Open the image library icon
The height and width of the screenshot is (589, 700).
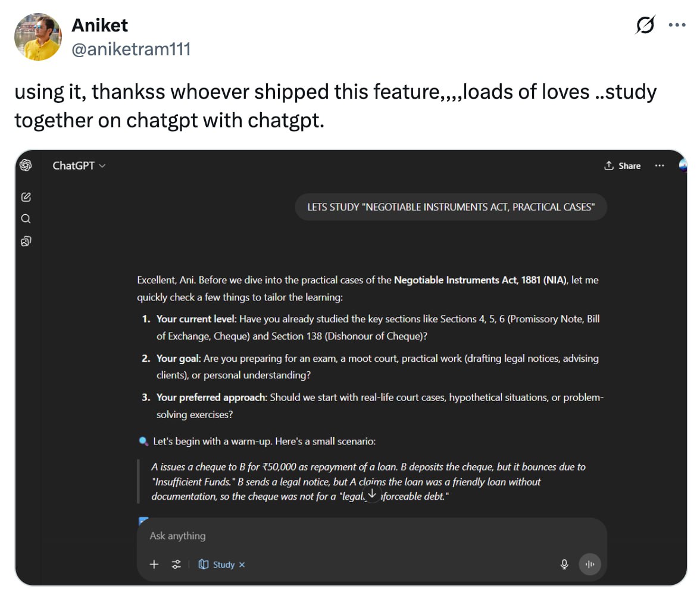tap(26, 241)
